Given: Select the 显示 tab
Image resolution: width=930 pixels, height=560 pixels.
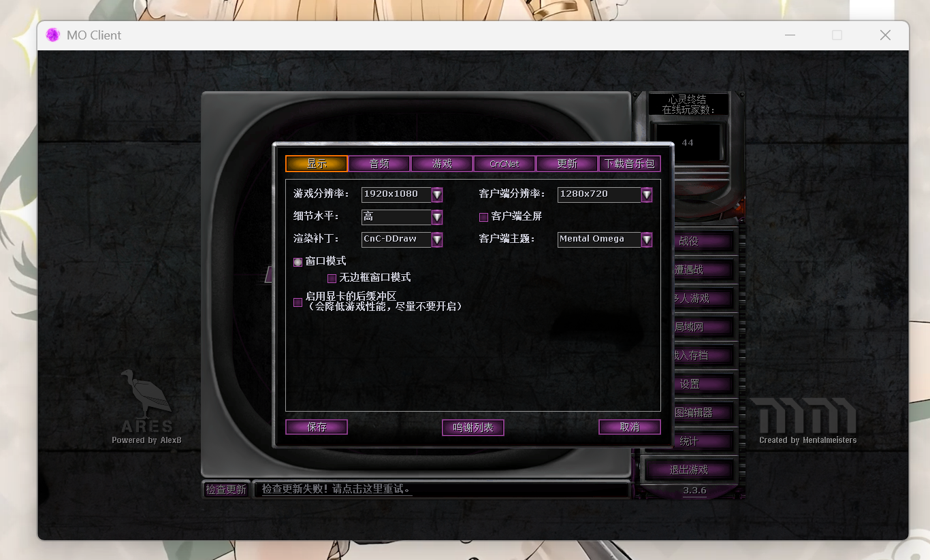Looking at the screenshot, I should pyautogui.click(x=317, y=164).
